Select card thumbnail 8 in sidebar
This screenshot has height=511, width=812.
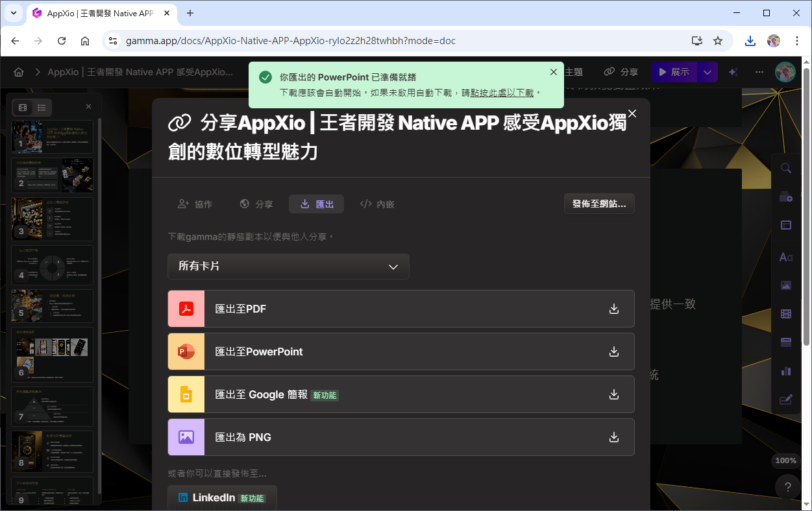(x=52, y=451)
